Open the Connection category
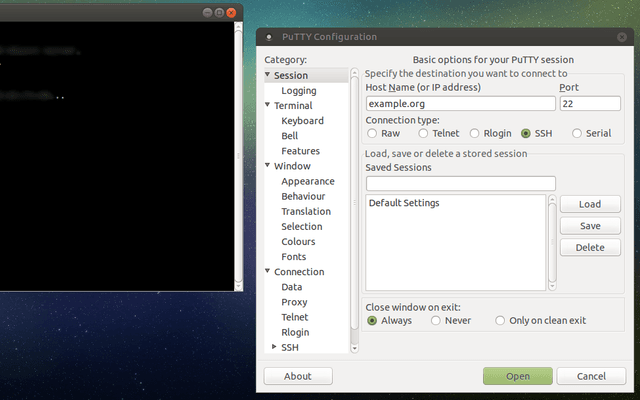Viewport: 640px width, 400px height. 299,272
